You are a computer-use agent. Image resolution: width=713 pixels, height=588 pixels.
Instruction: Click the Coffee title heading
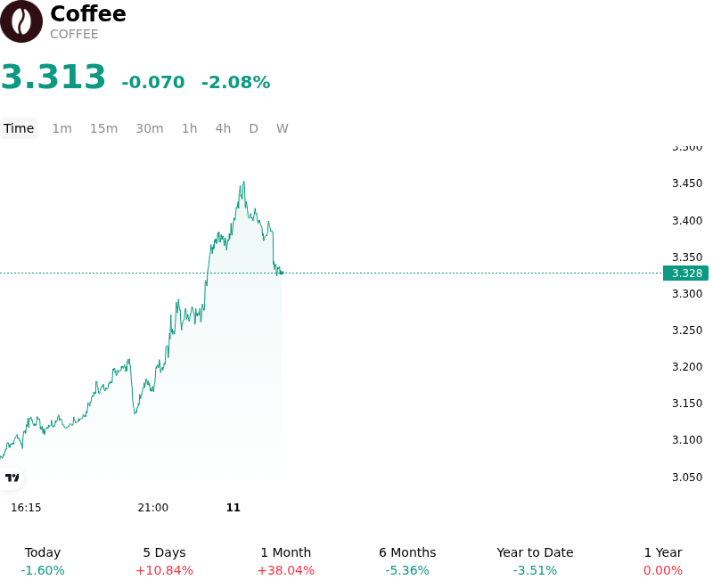[88, 13]
